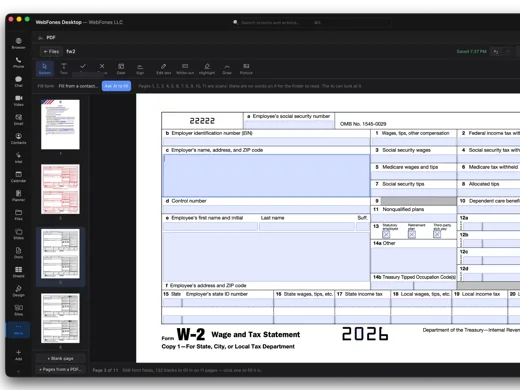Viewport: 520px width, 390px height.
Task: Tick the Statutory employee checkbox
Action: (386, 234)
